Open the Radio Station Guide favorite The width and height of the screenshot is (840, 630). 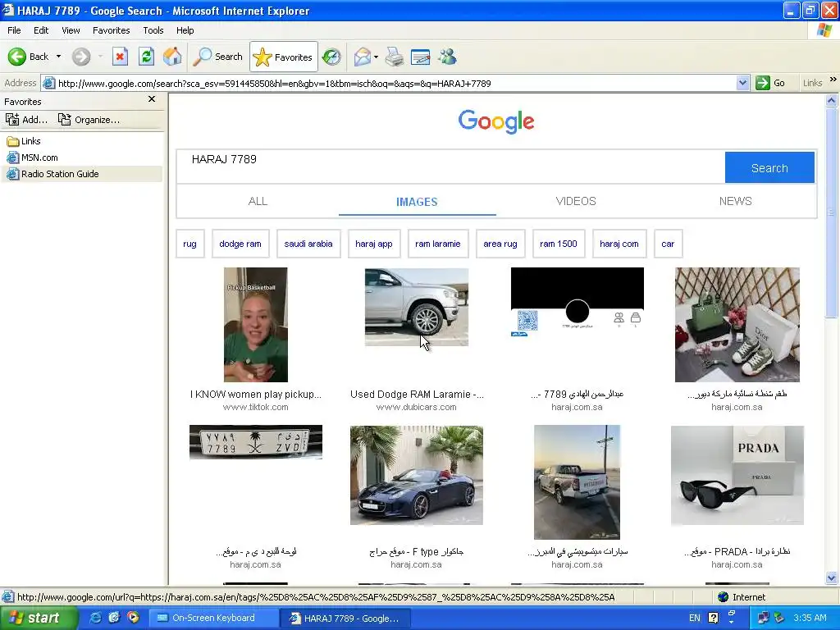(52, 174)
